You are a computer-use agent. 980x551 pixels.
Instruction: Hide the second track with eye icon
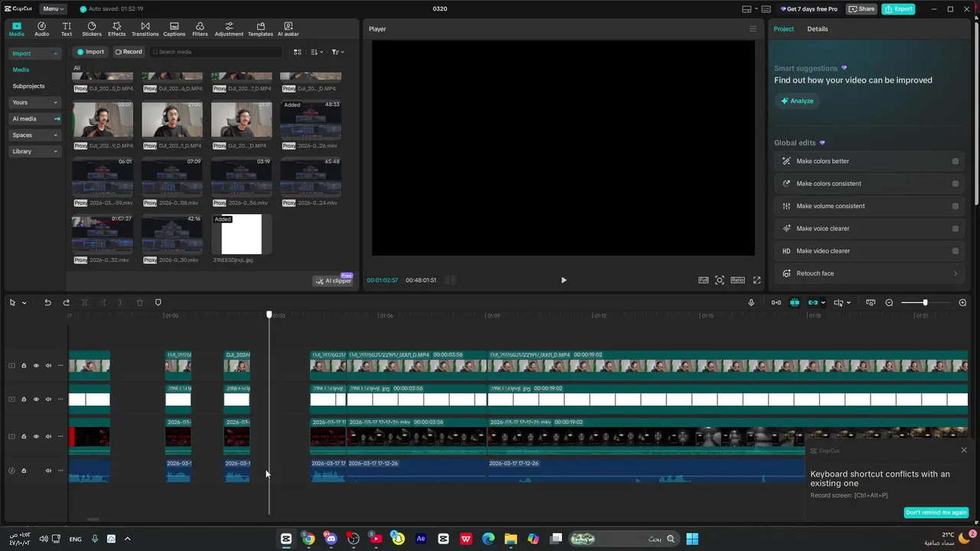pyautogui.click(x=35, y=399)
